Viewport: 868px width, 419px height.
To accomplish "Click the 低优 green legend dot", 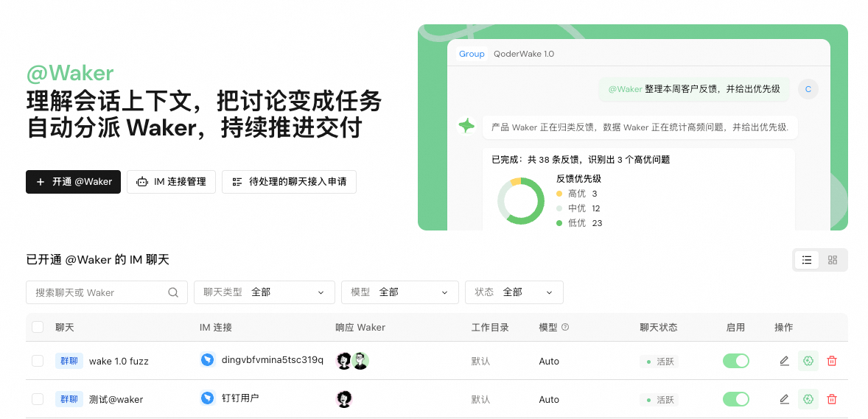I will (559, 223).
